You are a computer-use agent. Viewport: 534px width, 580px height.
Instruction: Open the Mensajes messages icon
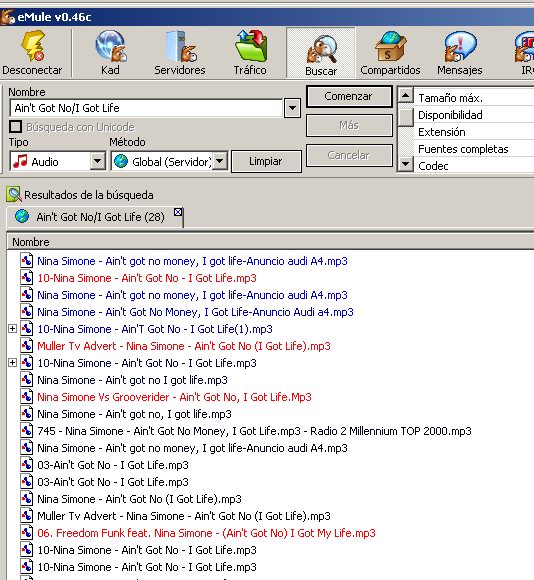click(460, 46)
